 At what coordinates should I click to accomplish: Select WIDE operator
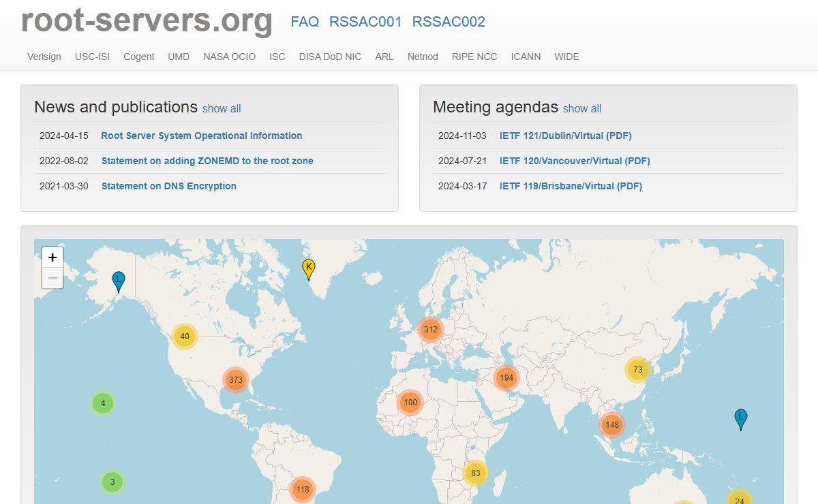click(x=566, y=57)
